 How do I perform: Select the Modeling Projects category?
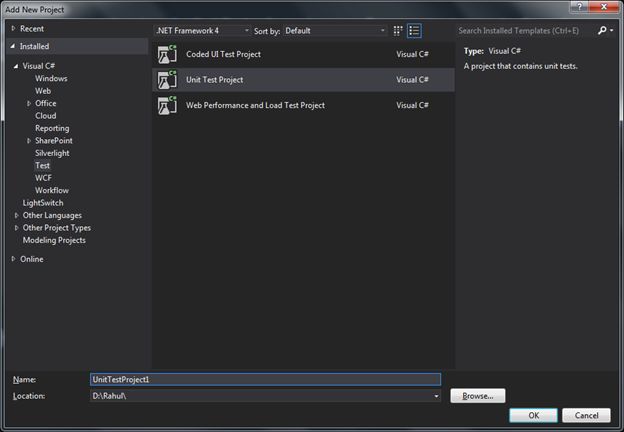54,240
